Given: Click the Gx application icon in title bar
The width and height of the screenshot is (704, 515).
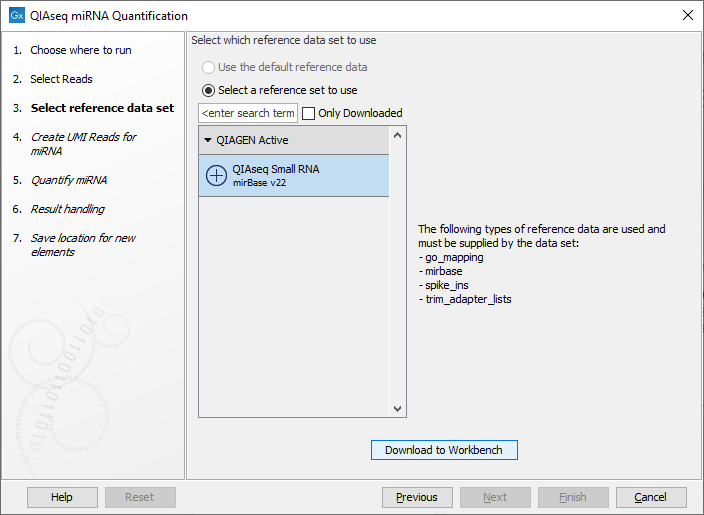Looking at the screenshot, I should click(x=17, y=16).
